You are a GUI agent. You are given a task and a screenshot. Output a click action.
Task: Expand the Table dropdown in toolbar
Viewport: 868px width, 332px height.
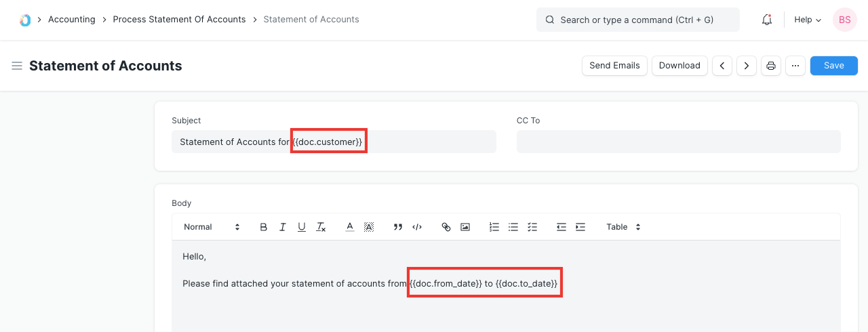pyautogui.click(x=623, y=227)
